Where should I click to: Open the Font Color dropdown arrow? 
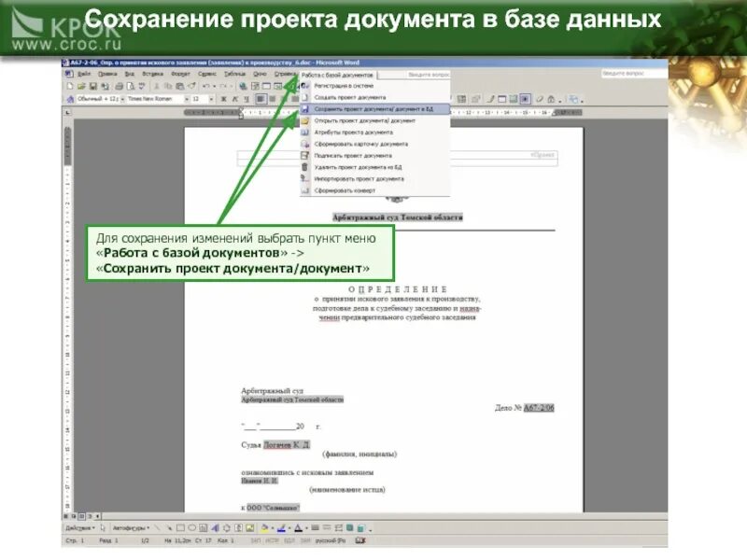(306, 527)
